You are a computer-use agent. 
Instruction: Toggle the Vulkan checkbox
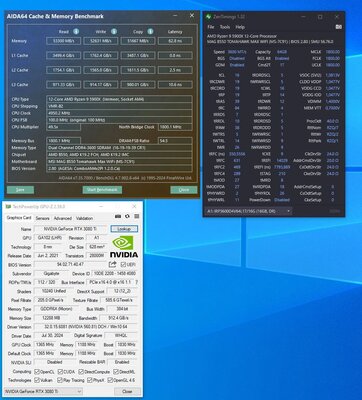(x=37, y=380)
